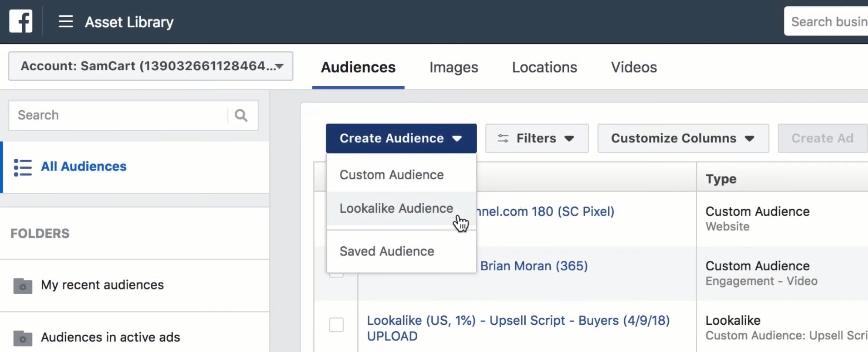The image size is (868, 352).
Task: Open the Customize Columns dropdown
Action: (683, 138)
